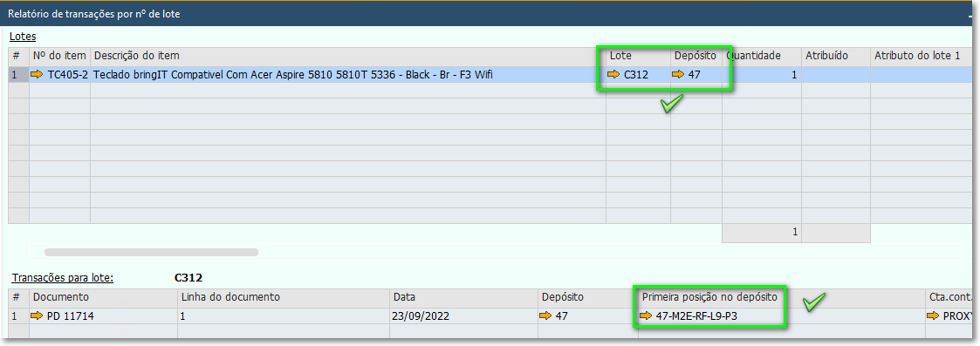Open bin location 47-M2E-RF-L9-P3 link arrow
The image size is (980, 346).
647,316
